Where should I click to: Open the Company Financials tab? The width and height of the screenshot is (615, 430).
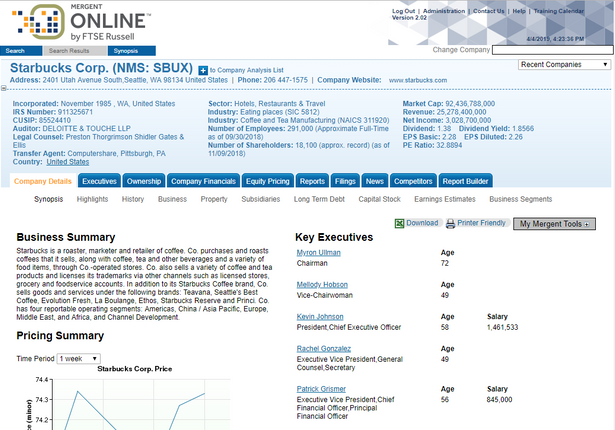(202, 181)
